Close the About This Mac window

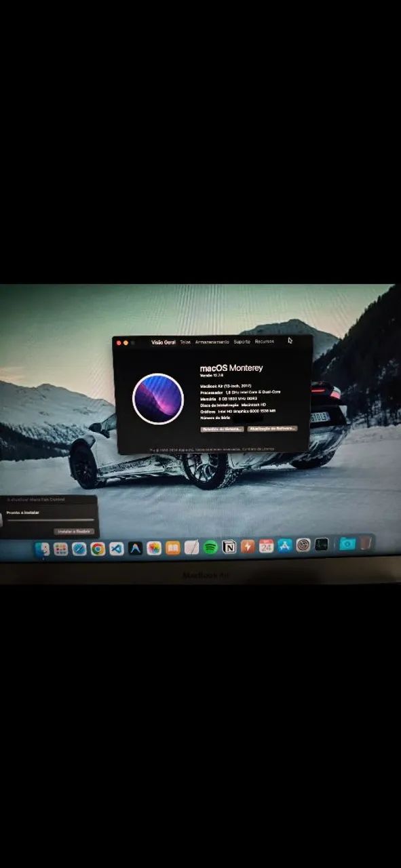click(x=119, y=343)
